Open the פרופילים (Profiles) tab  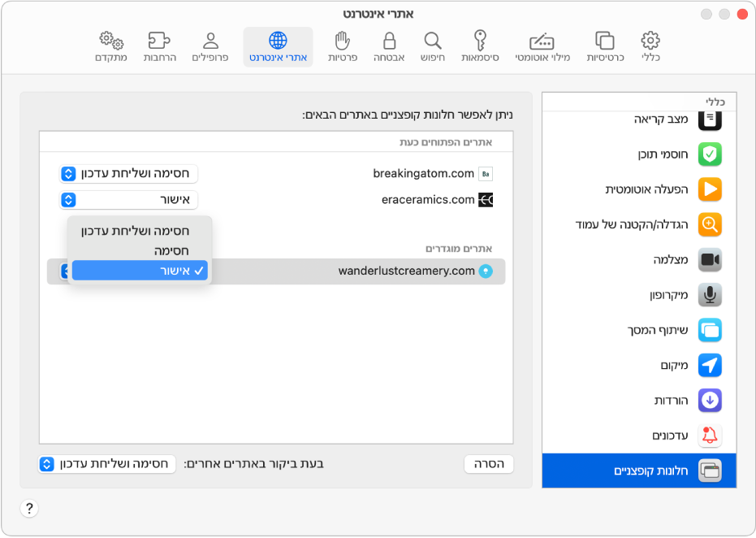pos(210,47)
